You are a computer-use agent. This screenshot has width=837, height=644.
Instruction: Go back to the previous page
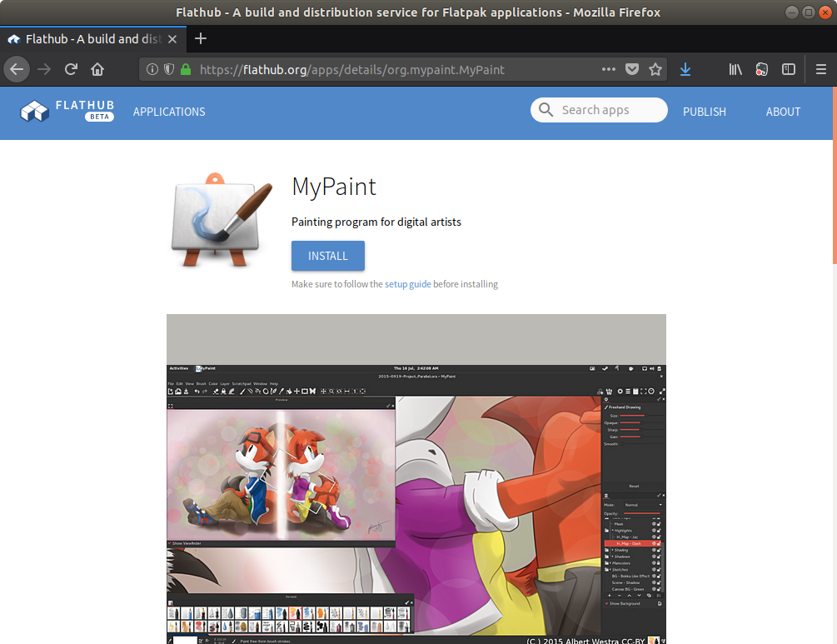coord(17,70)
